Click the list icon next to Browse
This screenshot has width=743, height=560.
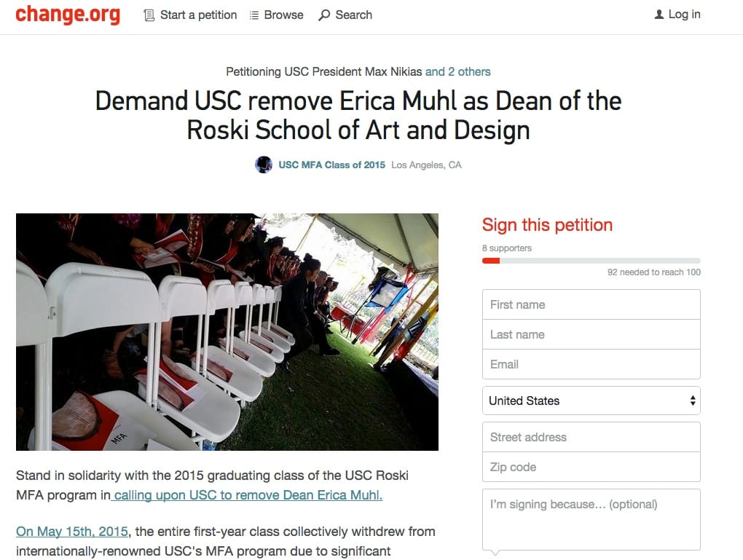(x=254, y=15)
